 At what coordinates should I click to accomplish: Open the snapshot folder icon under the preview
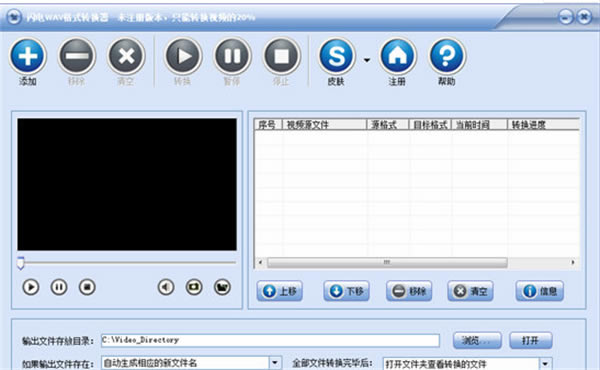(x=222, y=287)
